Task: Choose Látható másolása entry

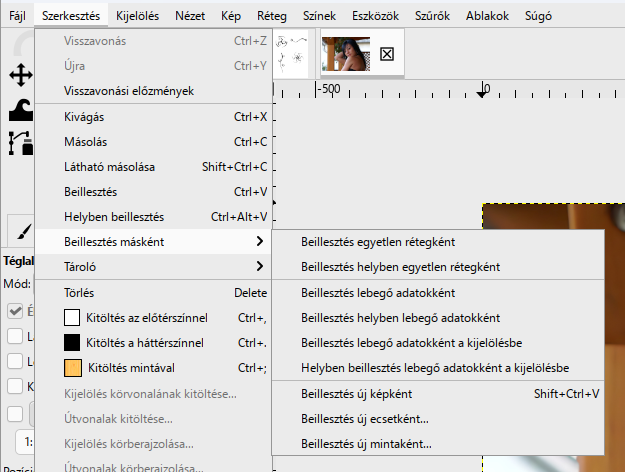Action: click(153, 167)
